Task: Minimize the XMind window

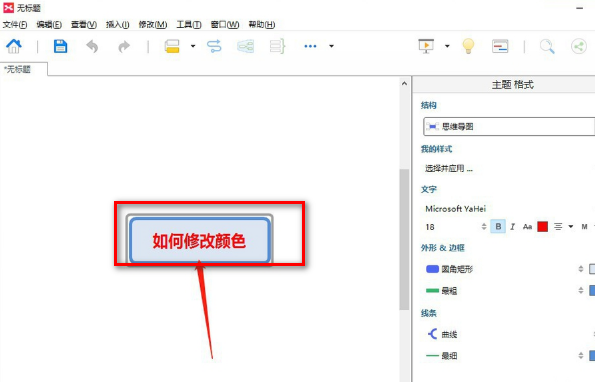Action: [x=579, y=8]
